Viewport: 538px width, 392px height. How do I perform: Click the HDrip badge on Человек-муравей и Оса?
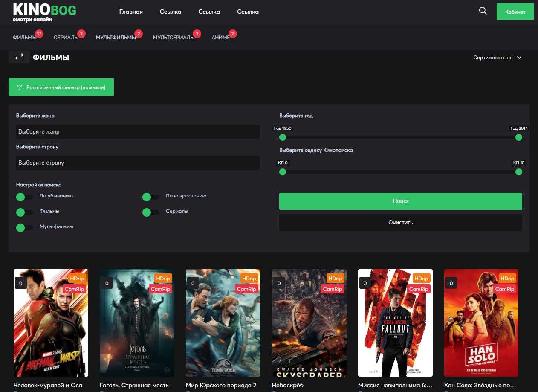click(78, 278)
